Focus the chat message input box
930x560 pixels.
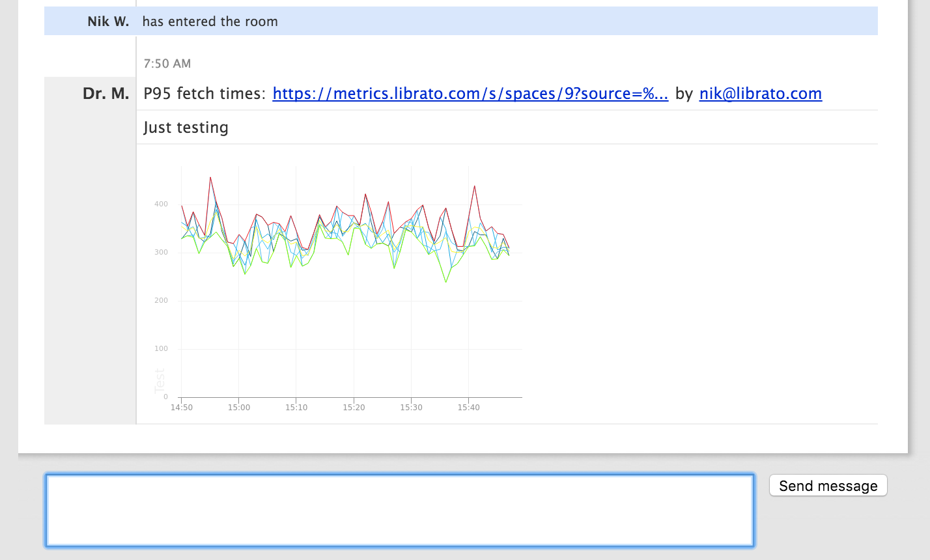400,511
